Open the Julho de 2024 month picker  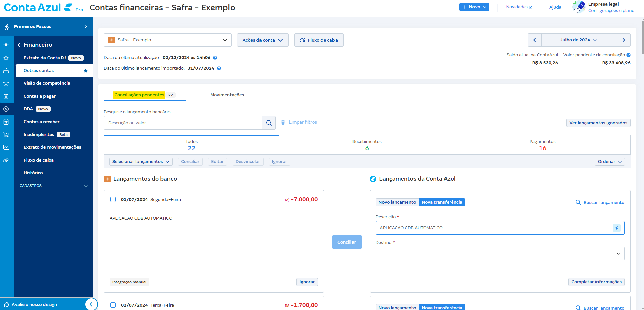click(579, 40)
